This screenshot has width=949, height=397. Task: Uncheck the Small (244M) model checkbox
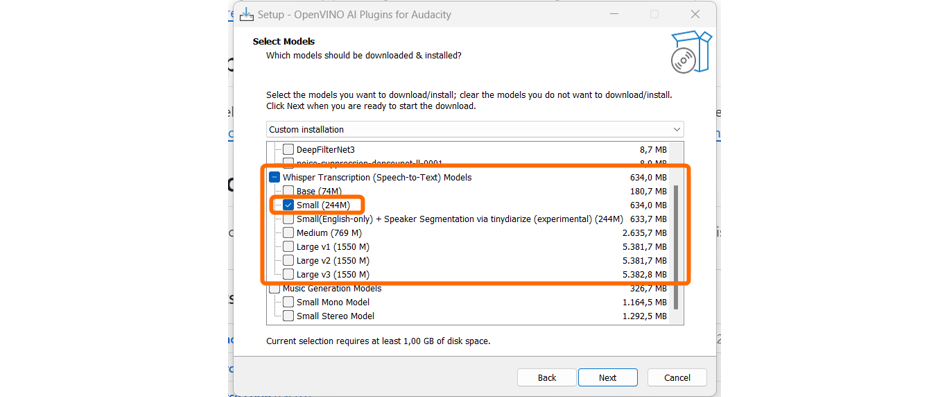[x=288, y=205]
